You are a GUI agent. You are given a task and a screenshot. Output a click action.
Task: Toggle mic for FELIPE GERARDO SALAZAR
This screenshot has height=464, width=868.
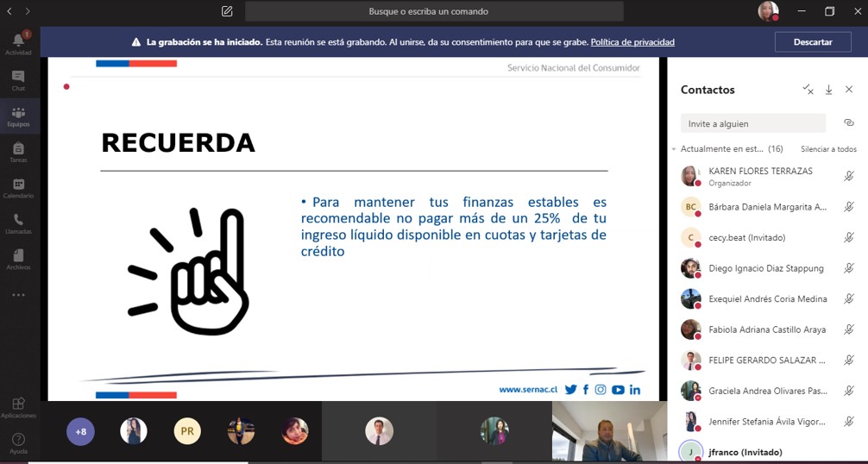click(x=849, y=360)
